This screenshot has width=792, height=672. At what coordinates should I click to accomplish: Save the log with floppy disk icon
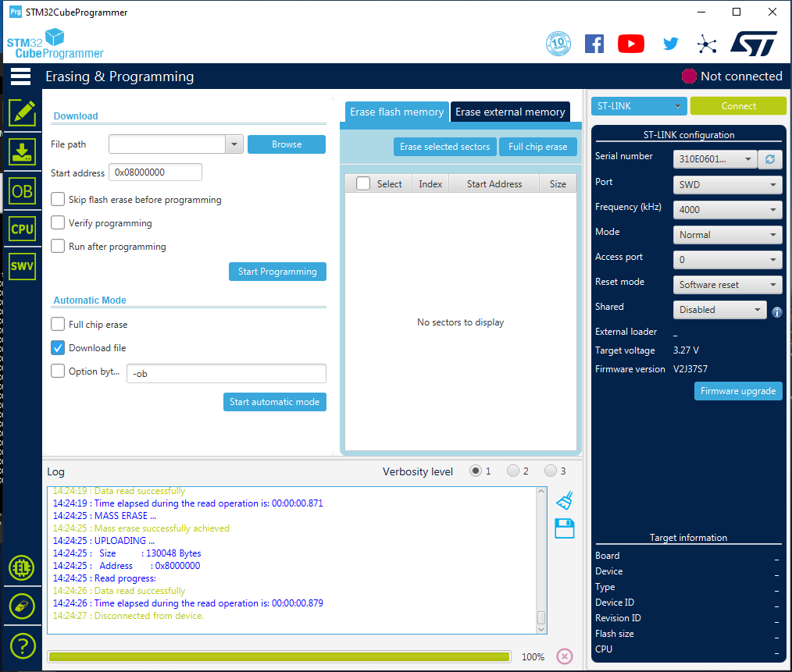pos(564,528)
